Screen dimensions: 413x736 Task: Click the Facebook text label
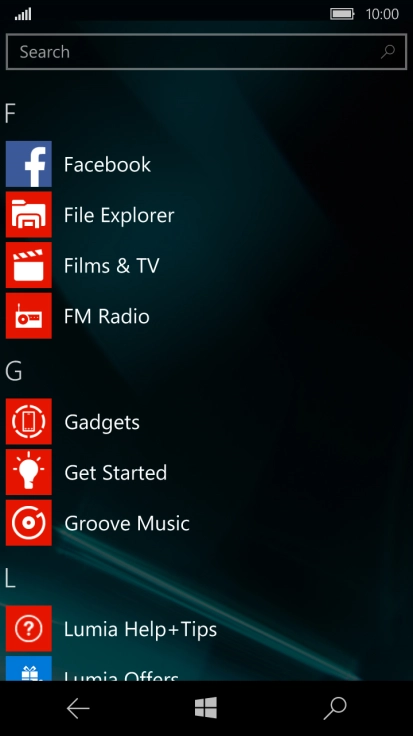(107, 164)
